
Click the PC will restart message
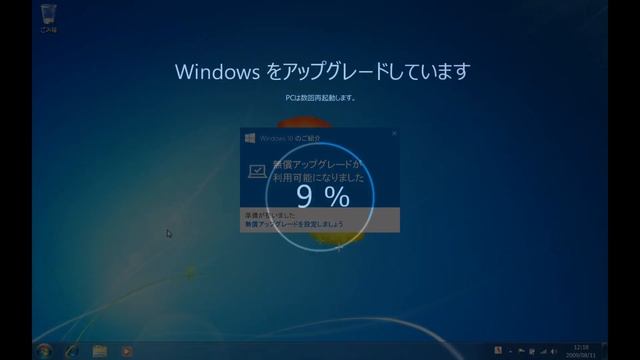320,98
